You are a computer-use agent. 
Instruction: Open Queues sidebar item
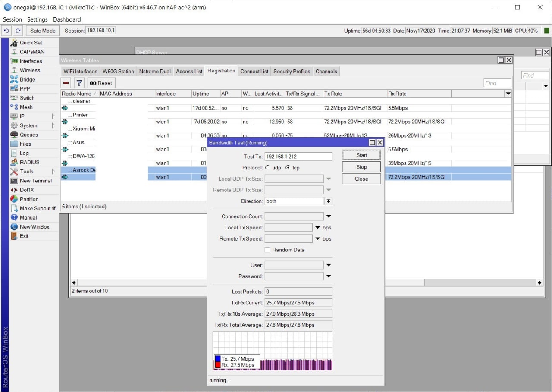click(x=28, y=135)
